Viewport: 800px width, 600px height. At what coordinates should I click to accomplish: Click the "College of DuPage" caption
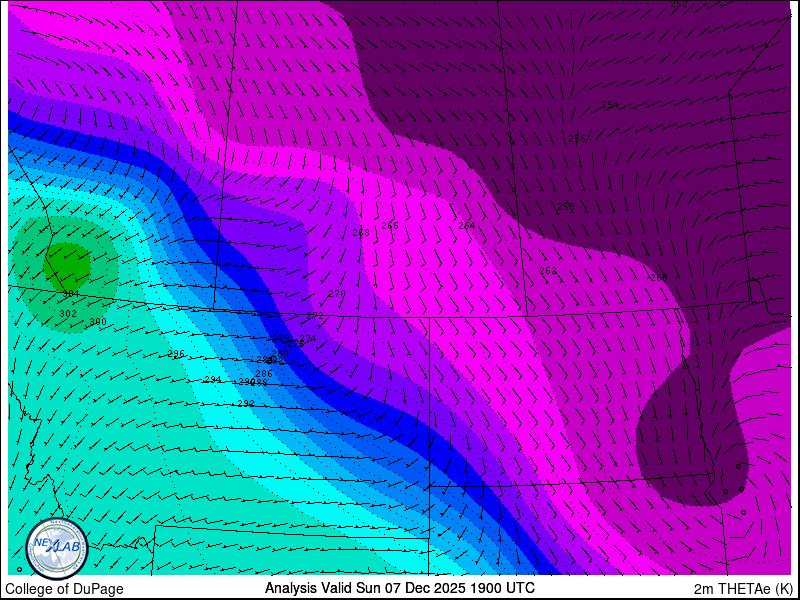pyautogui.click(x=64, y=589)
